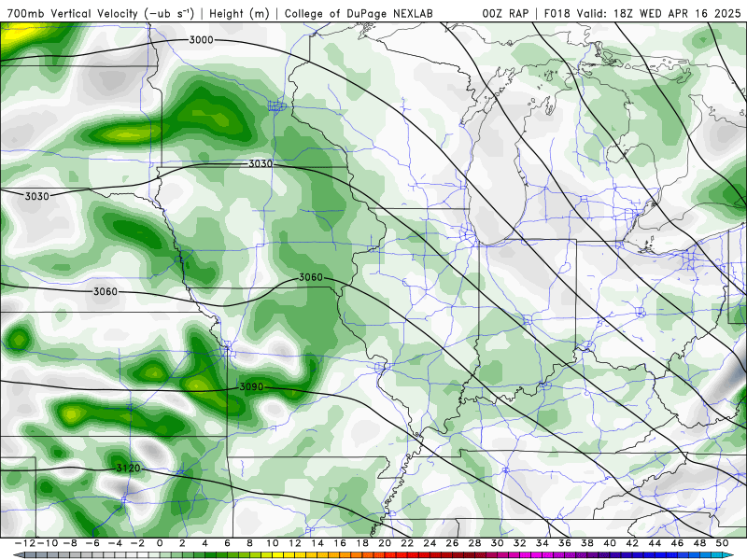
Task: Click the 3000 height contour label
Action: [x=201, y=40]
